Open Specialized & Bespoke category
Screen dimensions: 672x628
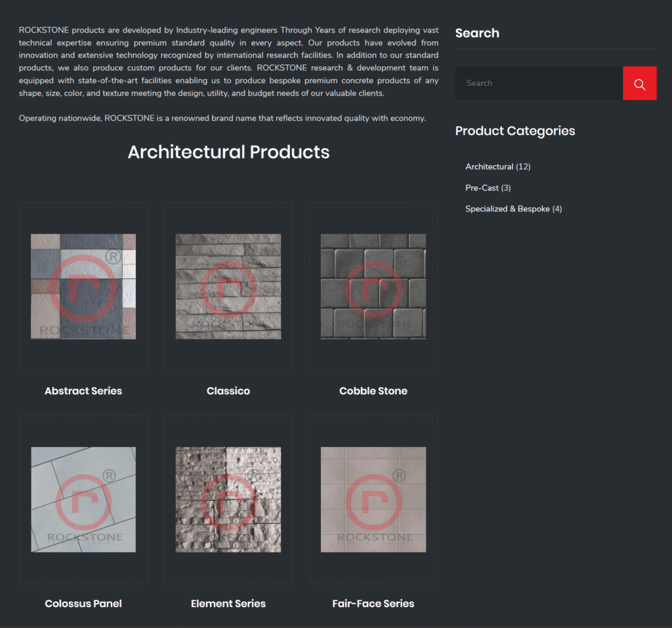(507, 209)
